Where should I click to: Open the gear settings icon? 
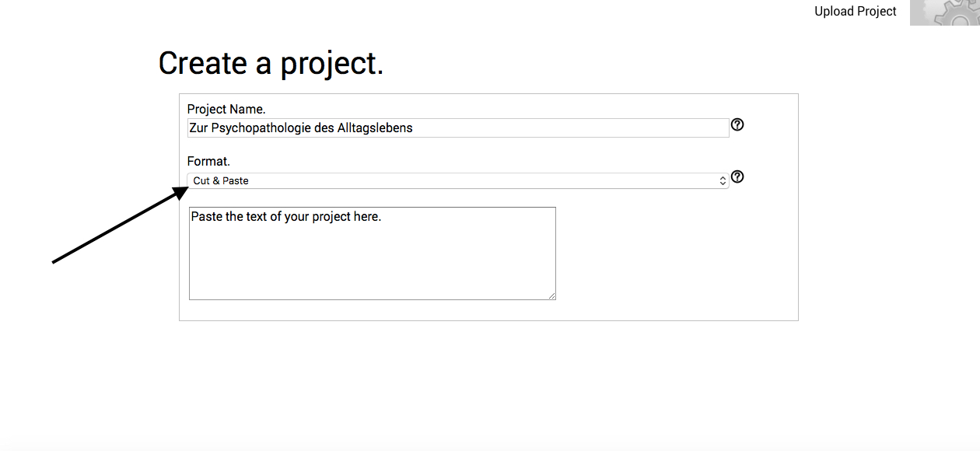pyautogui.click(x=945, y=12)
